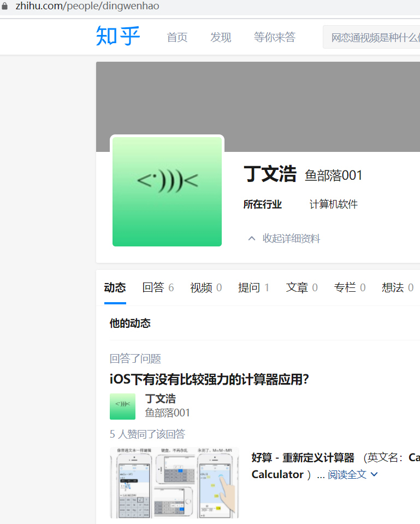
Task: Open the 文章 tab
Action: pyautogui.click(x=301, y=287)
